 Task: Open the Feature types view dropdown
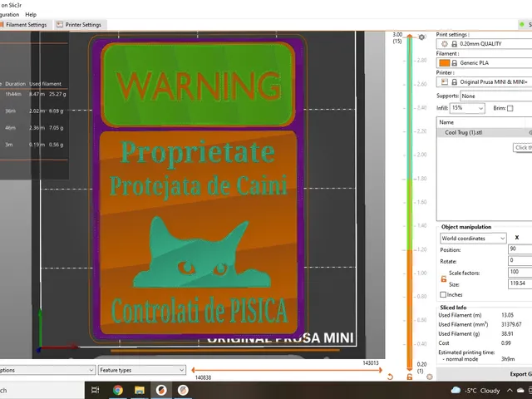(x=142, y=370)
